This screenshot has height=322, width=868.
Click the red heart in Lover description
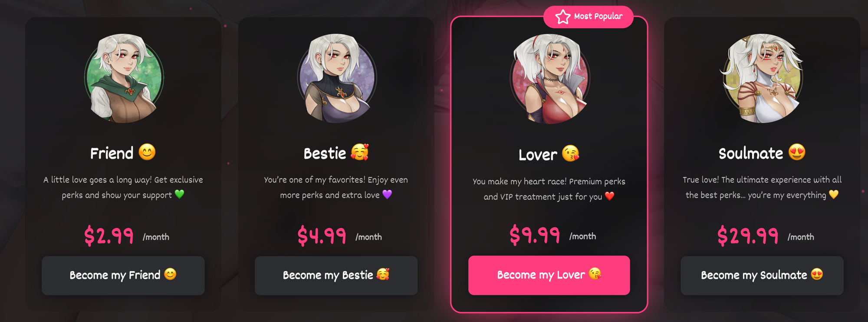(x=610, y=196)
